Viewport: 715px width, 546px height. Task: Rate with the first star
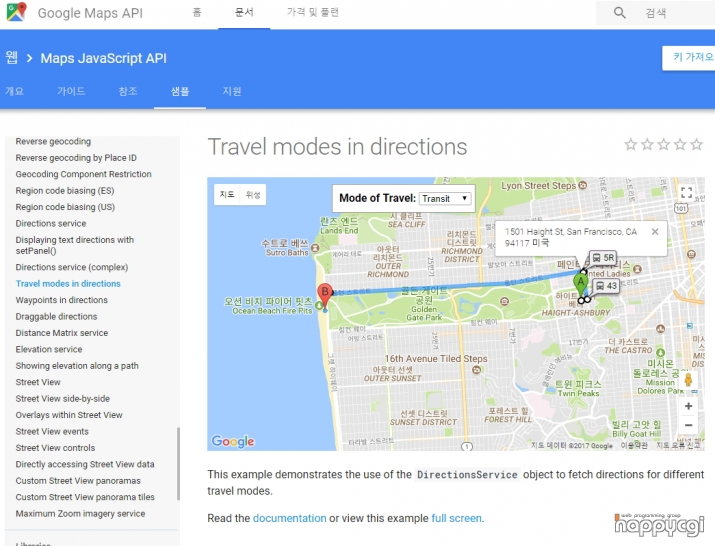(x=631, y=145)
